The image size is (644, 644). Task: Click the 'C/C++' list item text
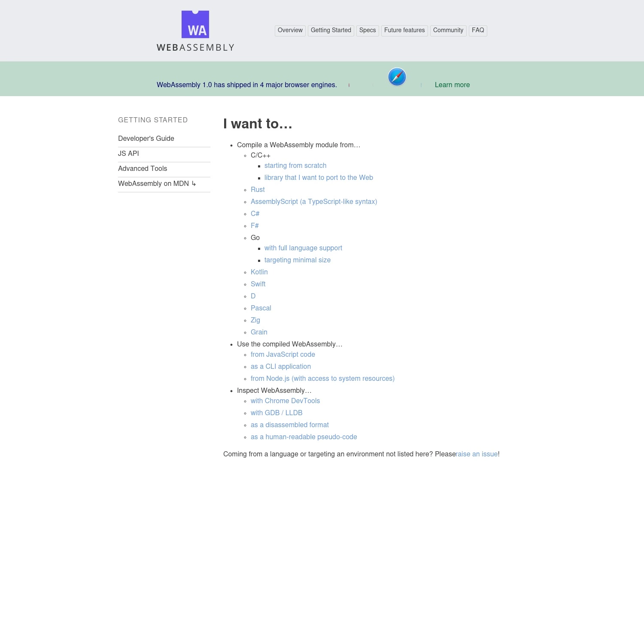261,155
